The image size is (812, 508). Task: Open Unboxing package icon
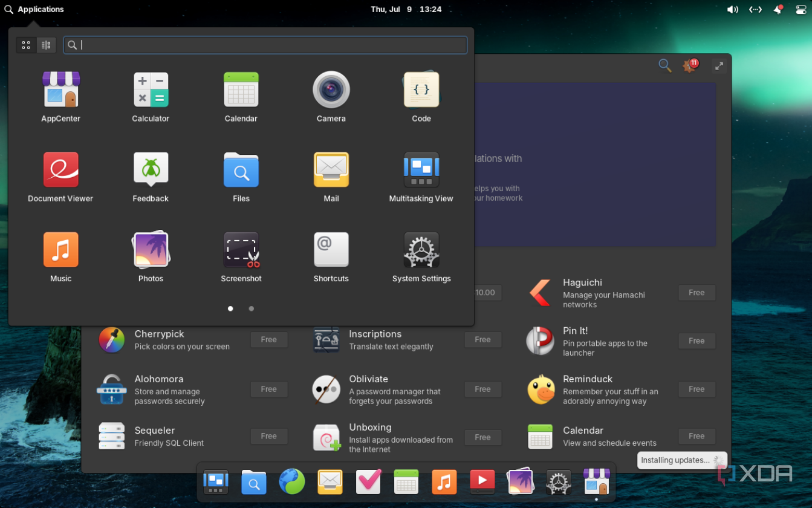[x=326, y=437]
